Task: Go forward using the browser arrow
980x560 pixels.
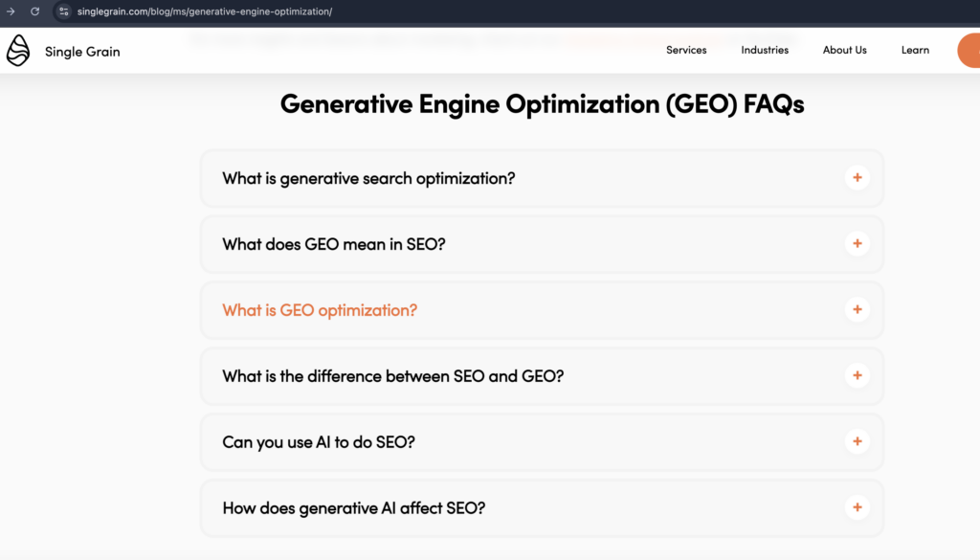Action: [11, 11]
